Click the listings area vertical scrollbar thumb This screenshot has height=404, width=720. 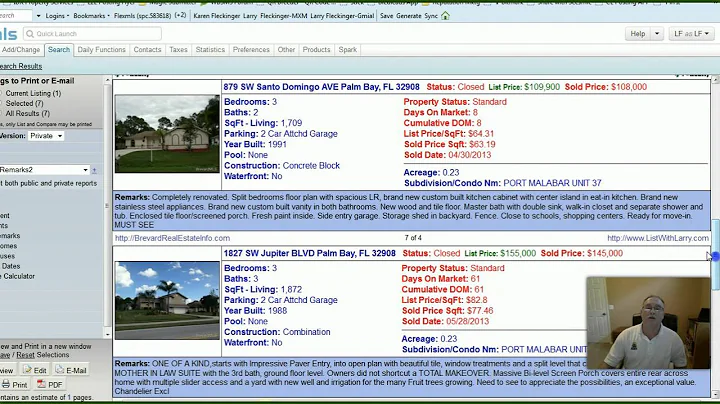(x=715, y=255)
